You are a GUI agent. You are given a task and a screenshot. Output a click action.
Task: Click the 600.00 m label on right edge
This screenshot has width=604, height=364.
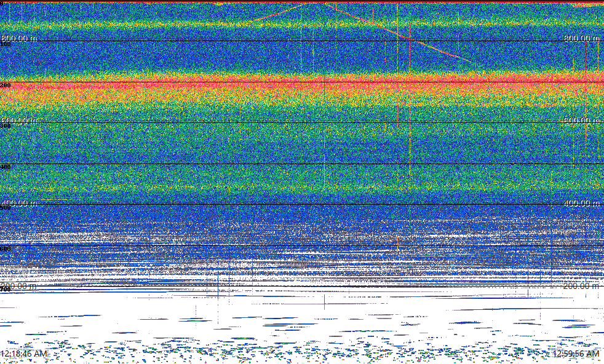pyautogui.click(x=582, y=121)
